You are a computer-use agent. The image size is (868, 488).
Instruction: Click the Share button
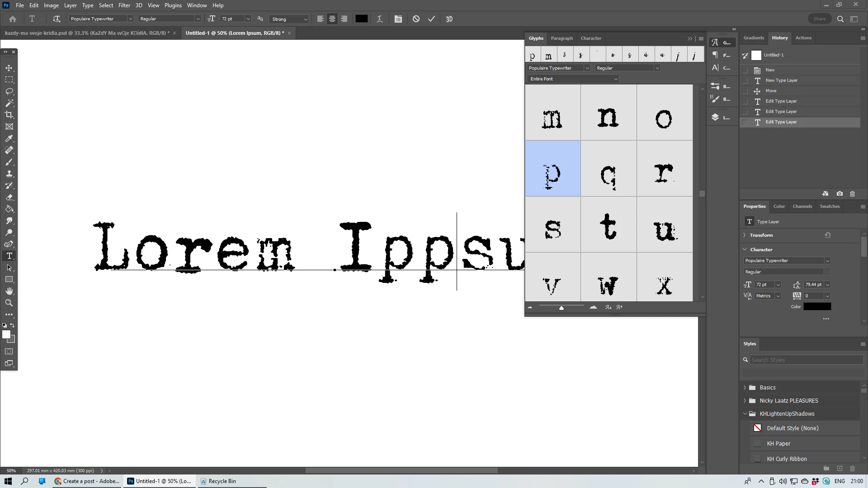pyautogui.click(x=819, y=19)
